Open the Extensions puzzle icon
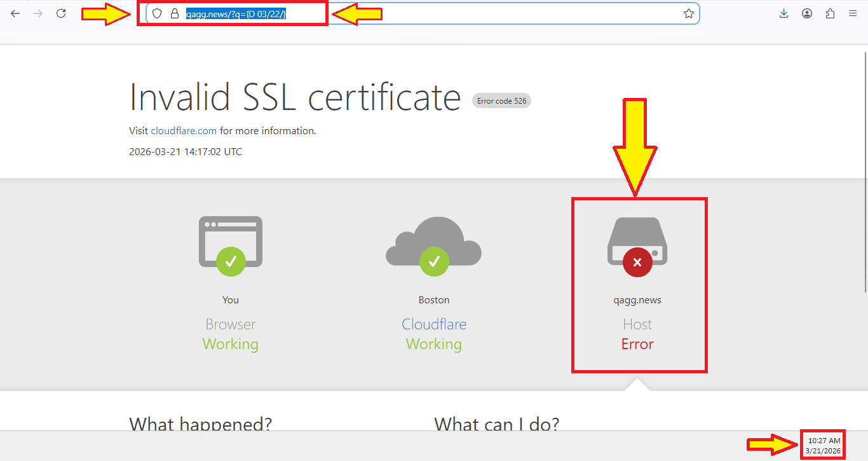Screen dimensions: 868x461 [x=830, y=13]
